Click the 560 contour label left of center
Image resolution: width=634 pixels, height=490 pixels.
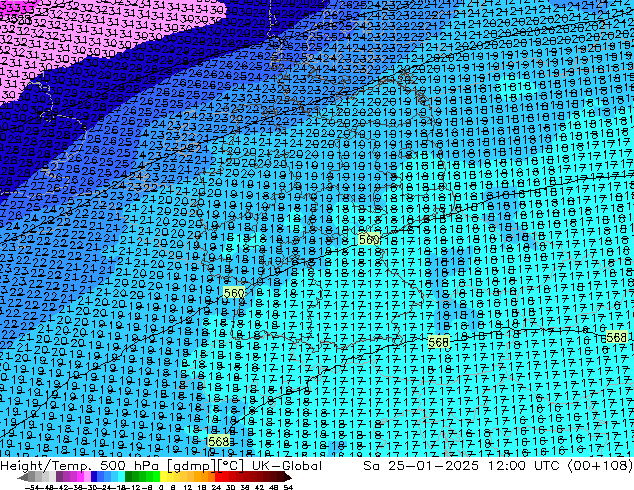coord(234,293)
